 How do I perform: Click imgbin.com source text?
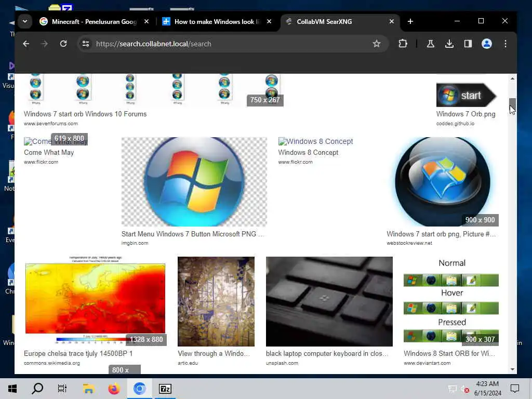click(135, 243)
